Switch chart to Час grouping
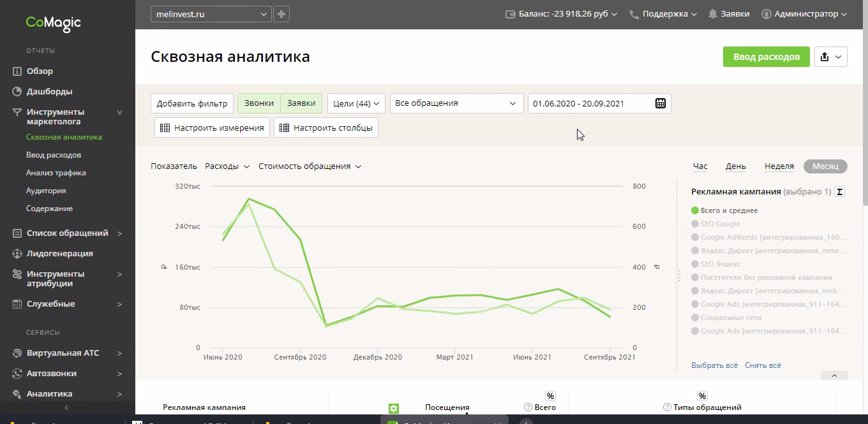Viewport: 868px width, 424px height. [700, 166]
